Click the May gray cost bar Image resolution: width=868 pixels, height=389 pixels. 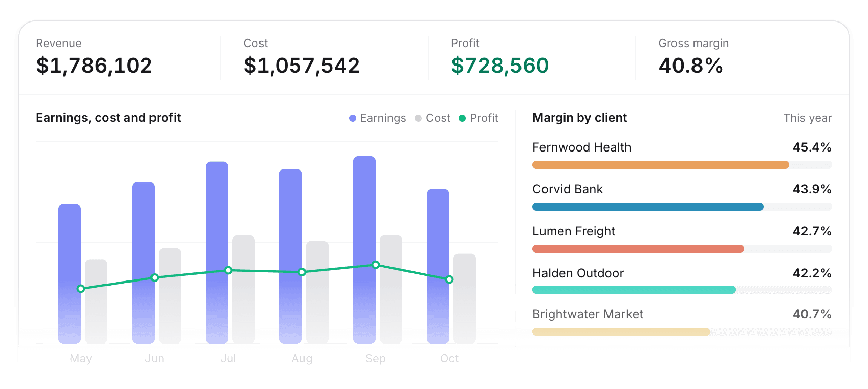click(96, 301)
